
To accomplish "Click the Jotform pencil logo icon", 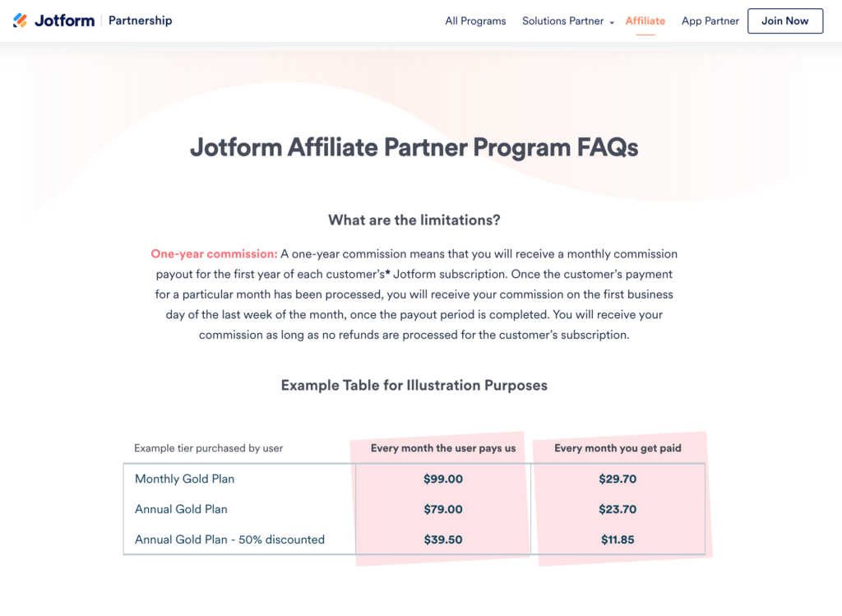I will point(21,21).
